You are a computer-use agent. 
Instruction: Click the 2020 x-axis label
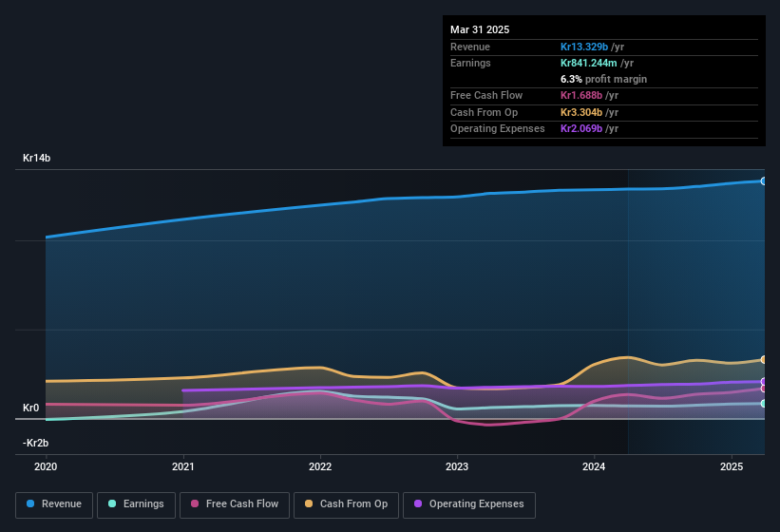[x=46, y=466]
